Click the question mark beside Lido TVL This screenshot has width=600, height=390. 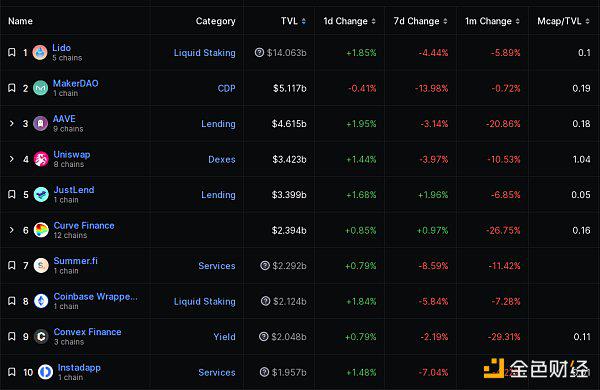pos(259,52)
